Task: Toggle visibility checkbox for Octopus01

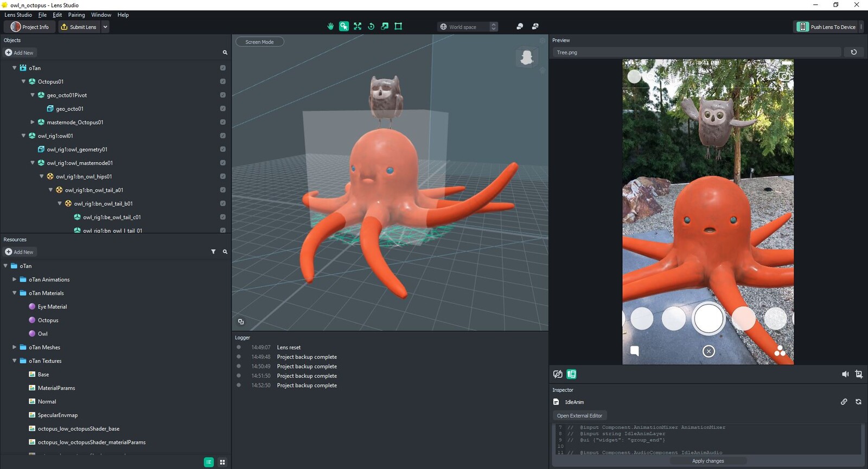Action: [222, 81]
